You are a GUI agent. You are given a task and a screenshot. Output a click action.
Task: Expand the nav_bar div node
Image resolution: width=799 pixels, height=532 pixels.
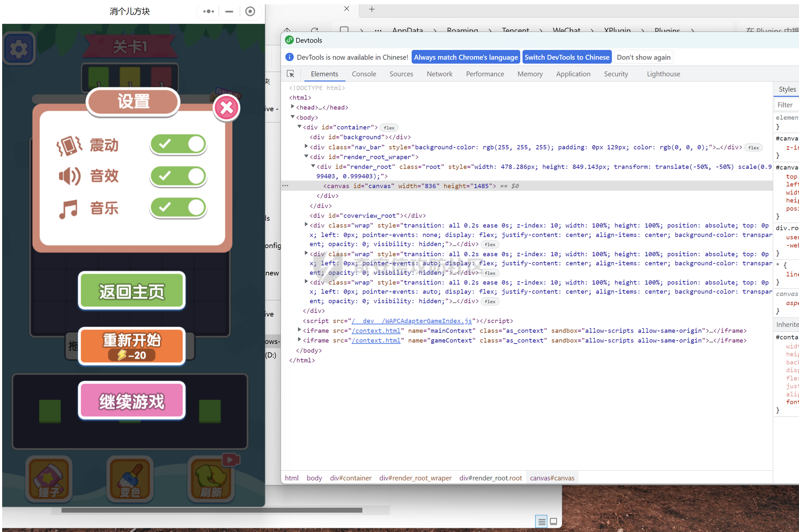(x=306, y=147)
